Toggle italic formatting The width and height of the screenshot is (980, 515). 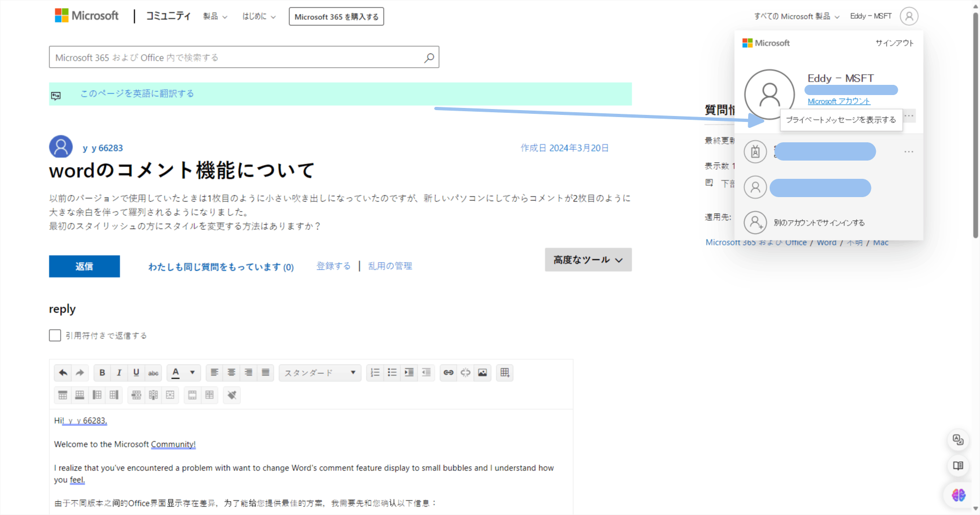[x=119, y=373]
